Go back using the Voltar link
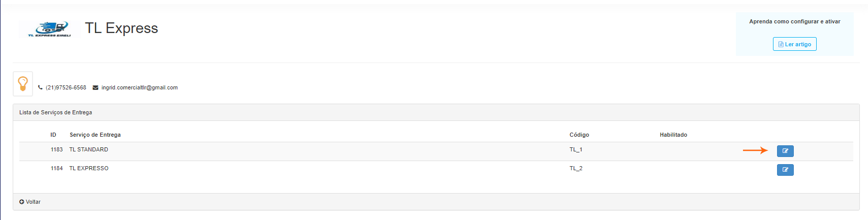This screenshot has width=868, height=220. [30, 202]
